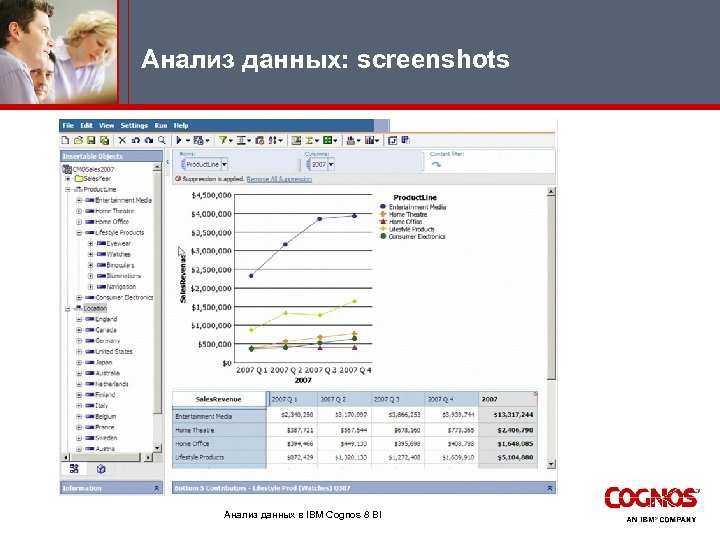Click the Sort icon
This screenshot has height=540, width=720.
point(273,140)
